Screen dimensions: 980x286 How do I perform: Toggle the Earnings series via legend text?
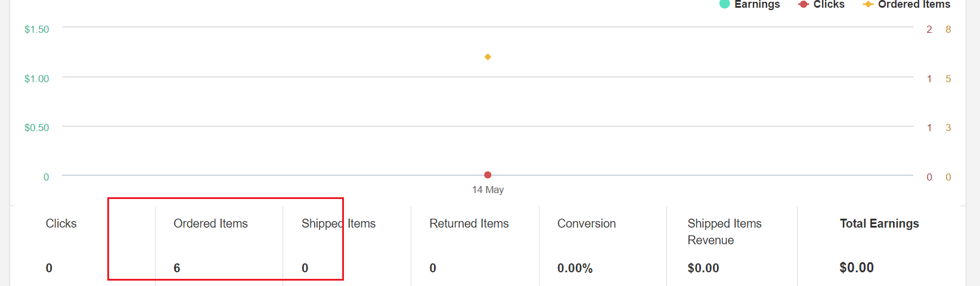click(757, 4)
